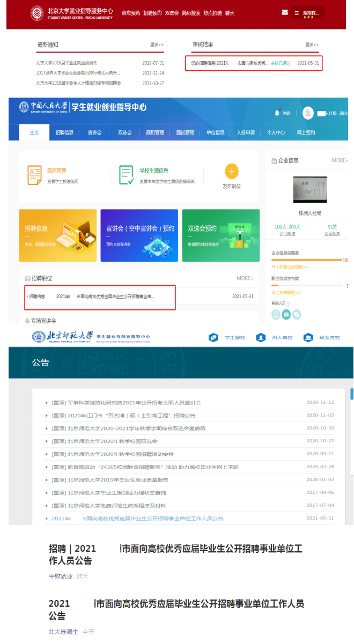This screenshot has height=644, width=354.
Task: Open notice 北京大学2018届毕业生就业洽谈会
Action: click(67, 63)
